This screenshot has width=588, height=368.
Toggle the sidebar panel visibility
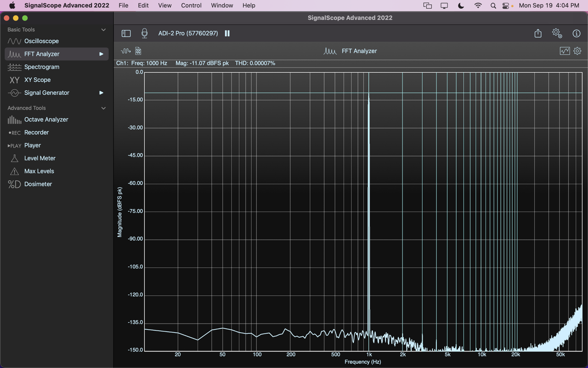[126, 33]
